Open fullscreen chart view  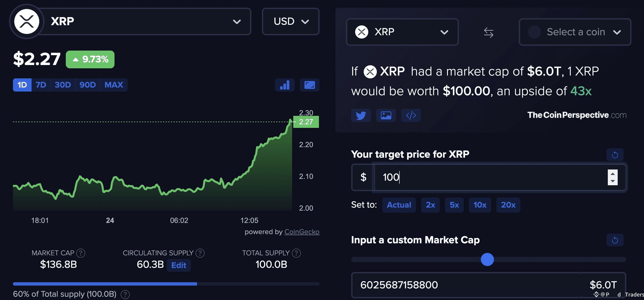click(309, 85)
